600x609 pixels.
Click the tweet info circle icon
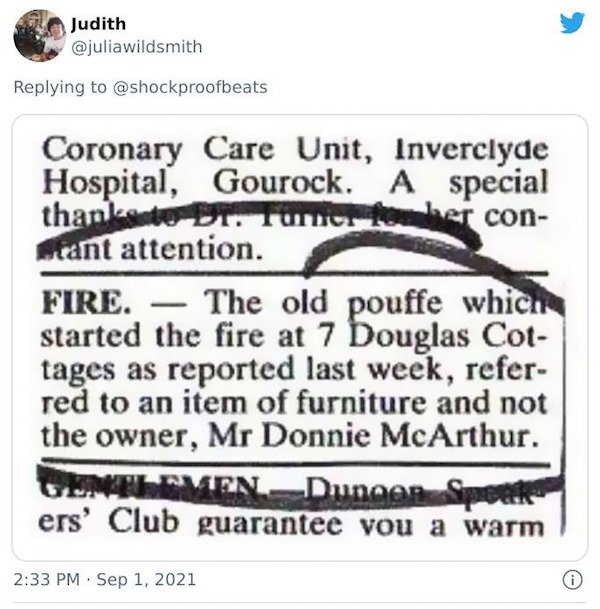pyautogui.click(x=572, y=580)
